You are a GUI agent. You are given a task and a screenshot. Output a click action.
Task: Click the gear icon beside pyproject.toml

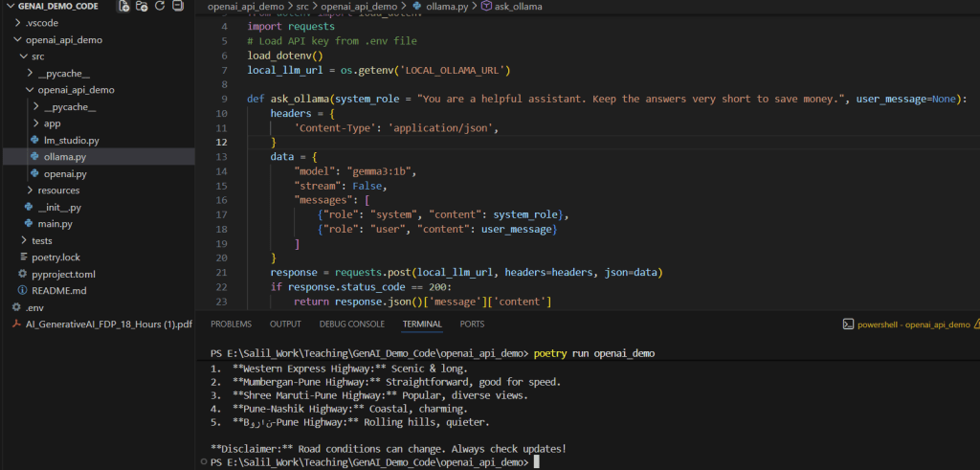pos(23,274)
